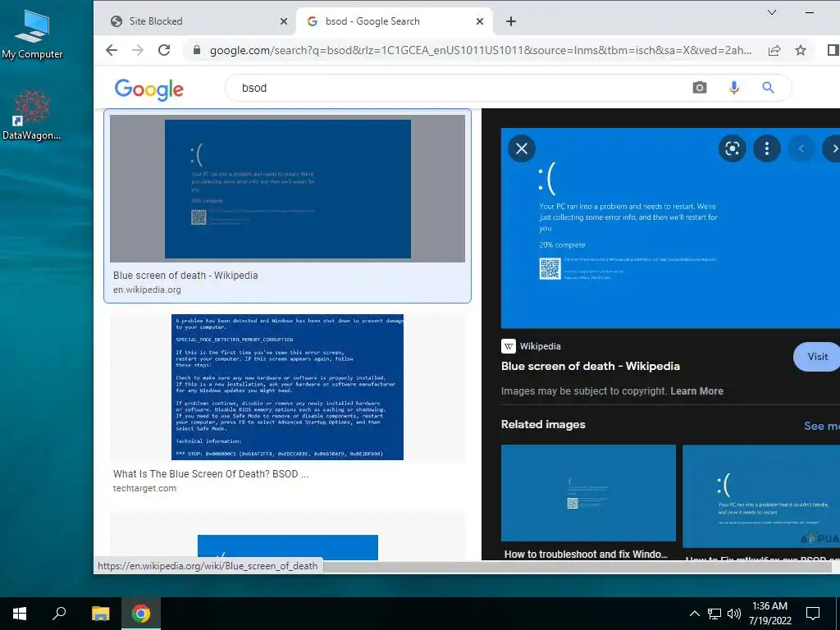Viewport: 840px width, 630px height.
Task: Open Learn More copyright link
Action: point(696,391)
